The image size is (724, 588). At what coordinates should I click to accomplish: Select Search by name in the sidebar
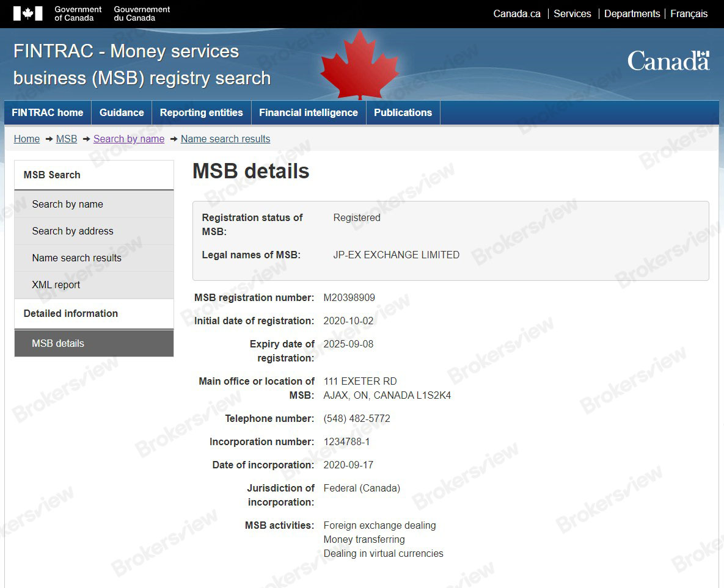pos(67,204)
